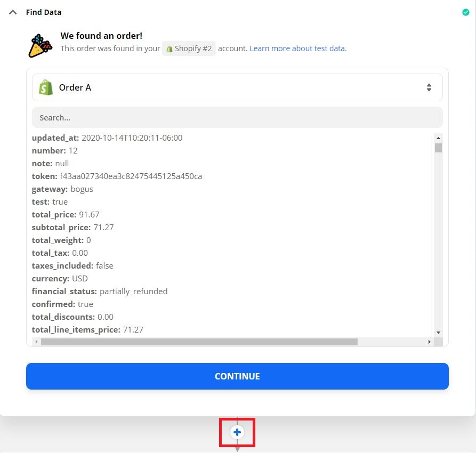Screen dimensions: 476x453
Task: Click the Find Data section title
Action: coord(43,12)
